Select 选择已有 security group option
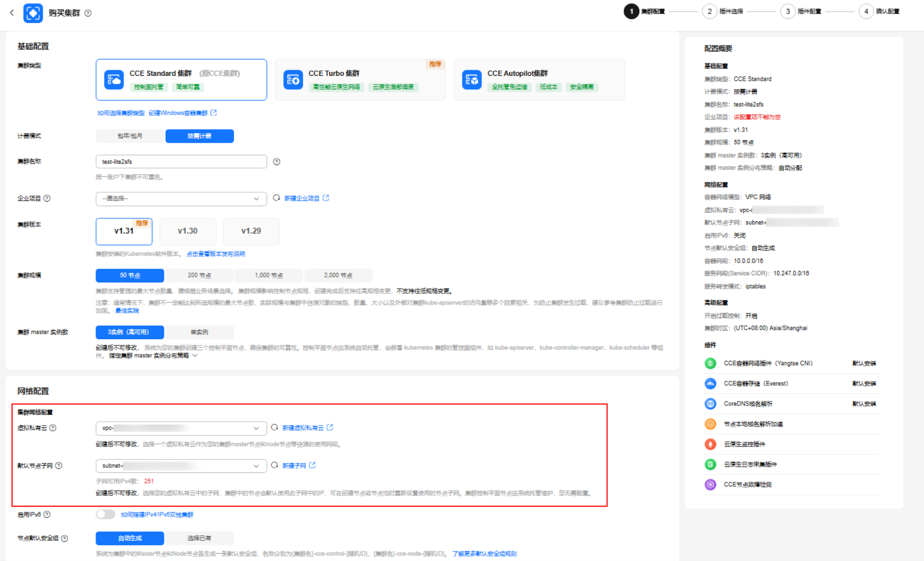924x561 pixels. click(199, 538)
